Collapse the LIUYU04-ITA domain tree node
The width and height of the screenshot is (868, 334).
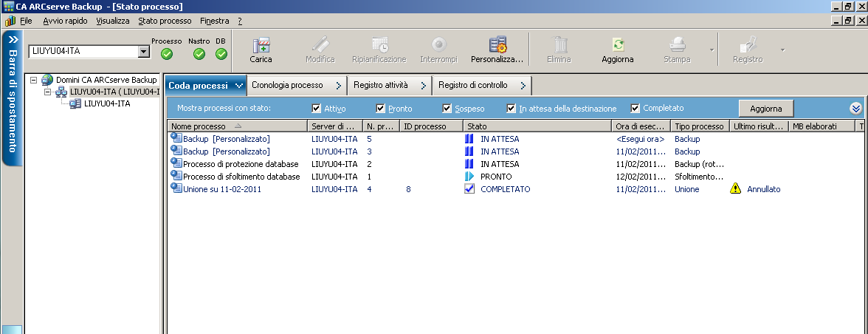click(47, 92)
